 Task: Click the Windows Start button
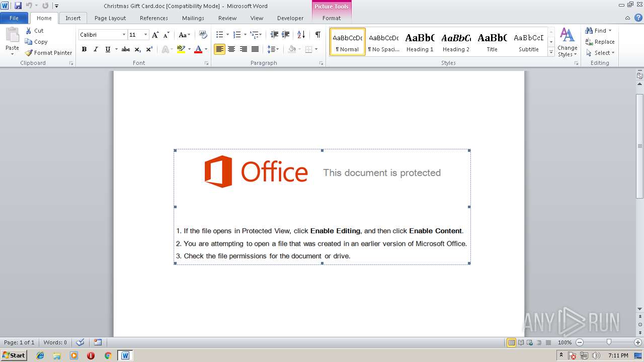coord(14,355)
